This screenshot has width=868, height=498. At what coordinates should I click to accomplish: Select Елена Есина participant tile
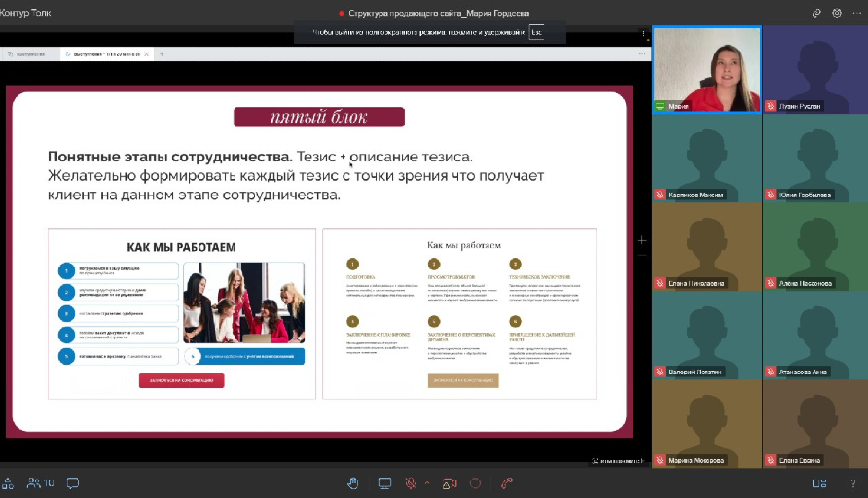pyautogui.click(x=815, y=424)
